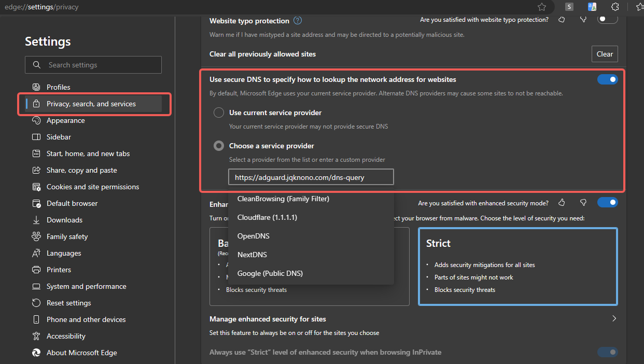Toggle Always use Strict level when browsing InPrivate
Screen dimensions: 644x364
coord(608,353)
